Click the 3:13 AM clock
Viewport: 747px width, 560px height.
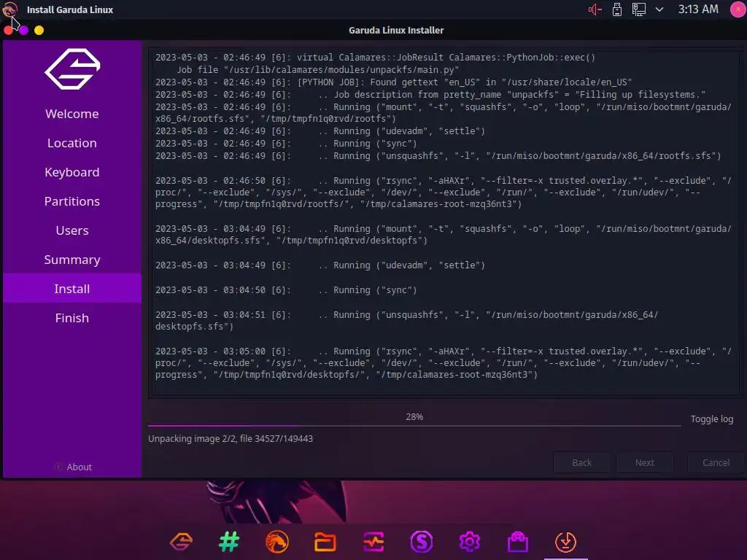click(x=698, y=9)
